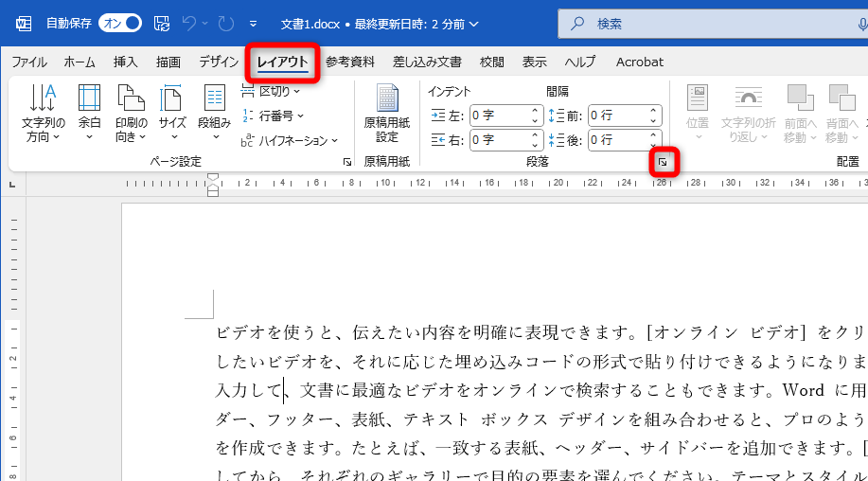This screenshot has width=868, height=481.
Task: Click the right indent 右 input field
Action: pyautogui.click(x=499, y=140)
